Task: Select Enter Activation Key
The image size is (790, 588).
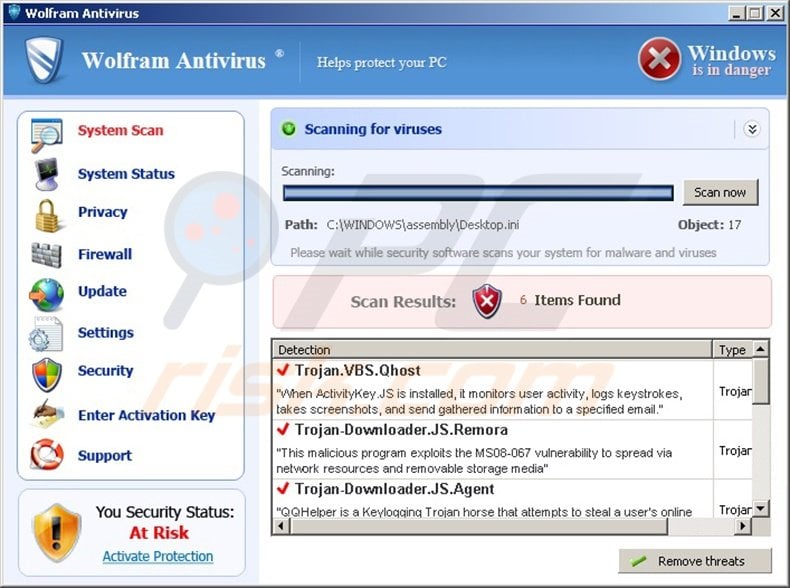Action: 147,415
